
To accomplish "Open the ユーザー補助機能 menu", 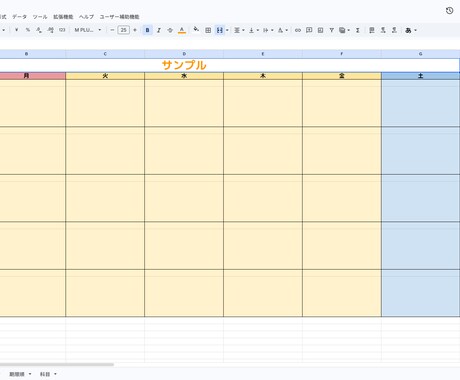I will coord(119,17).
